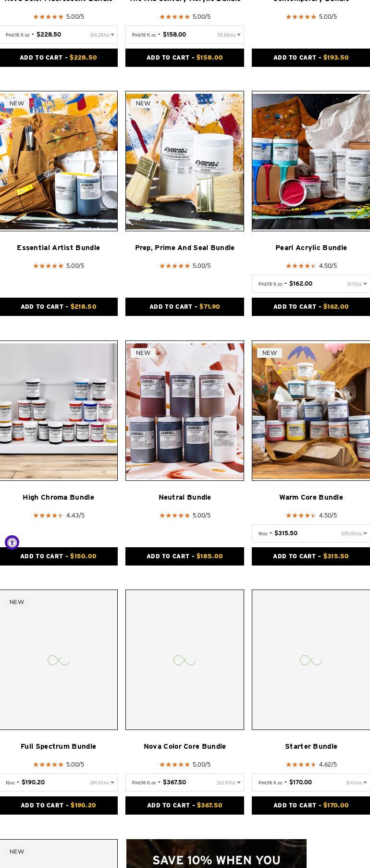Add Neutral Bundle to cart for $185.00
Viewport: 370px width, 868px height.
pos(185,556)
